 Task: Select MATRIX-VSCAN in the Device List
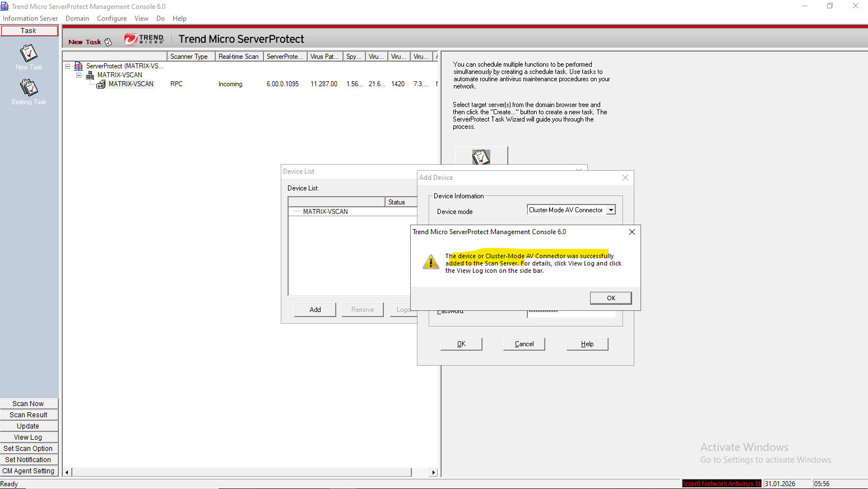click(326, 212)
